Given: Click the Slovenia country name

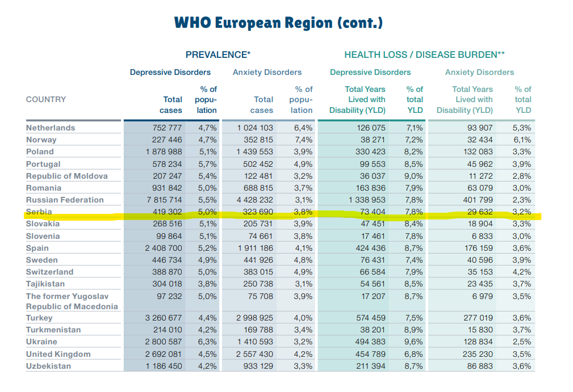Looking at the screenshot, I should pos(43,236).
